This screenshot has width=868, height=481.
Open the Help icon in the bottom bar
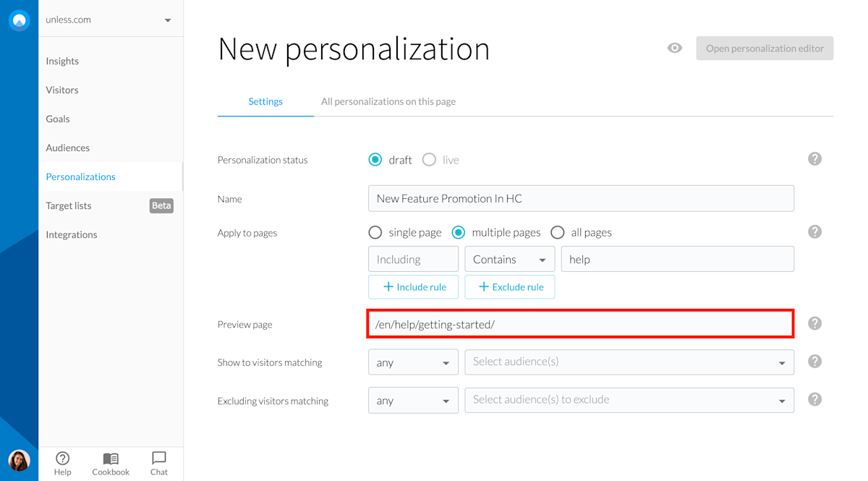[62, 459]
